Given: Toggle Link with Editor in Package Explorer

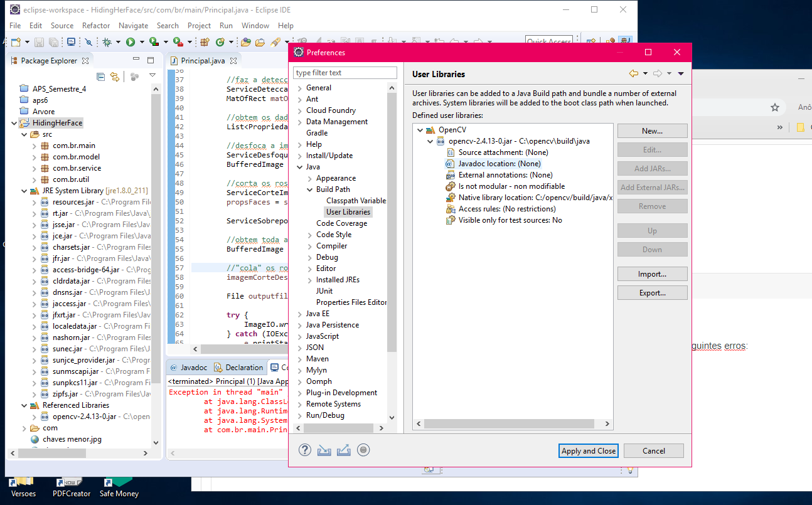Looking at the screenshot, I should click(x=114, y=77).
